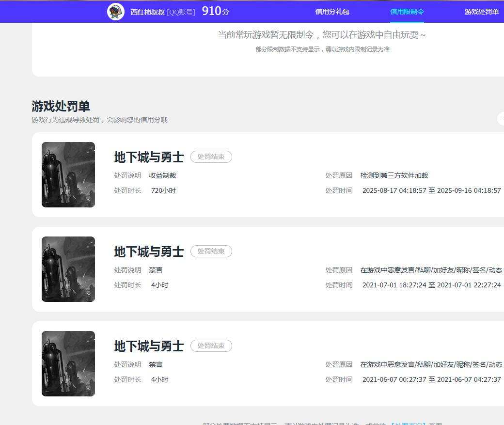Click time range 2021-06-07 00:27:37
Image resolution: width=504 pixels, height=425 pixels.
(432, 379)
